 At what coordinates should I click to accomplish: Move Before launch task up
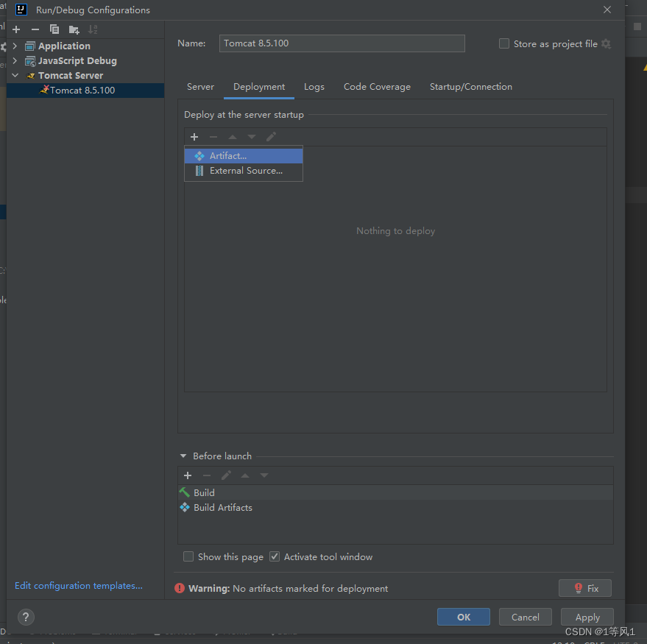[x=245, y=475]
